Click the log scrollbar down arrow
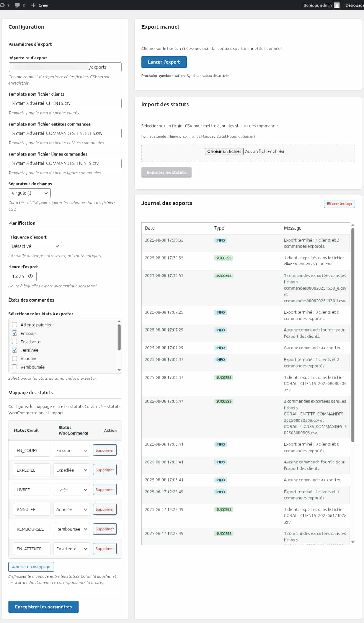 pos(353,542)
